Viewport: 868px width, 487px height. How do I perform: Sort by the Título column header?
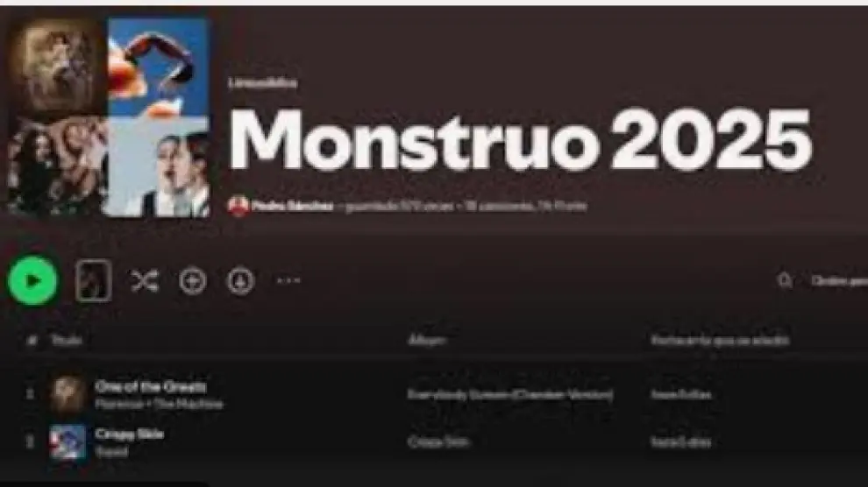67,341
